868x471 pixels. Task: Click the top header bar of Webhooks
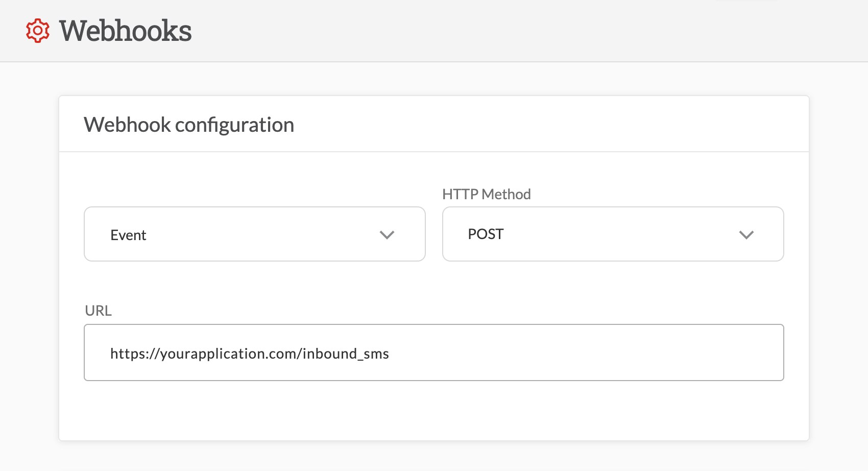click(434, 31)
